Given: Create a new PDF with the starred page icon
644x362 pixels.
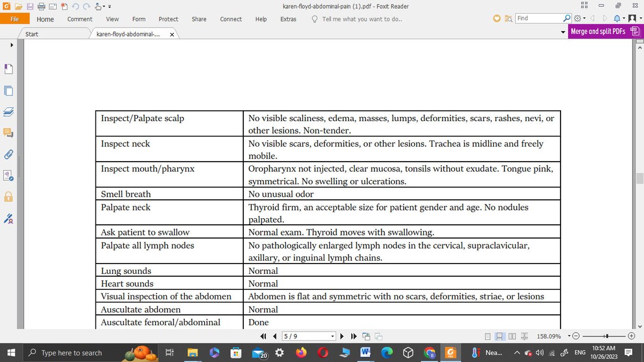Looking at the screenshot, I should pos(64,6).
